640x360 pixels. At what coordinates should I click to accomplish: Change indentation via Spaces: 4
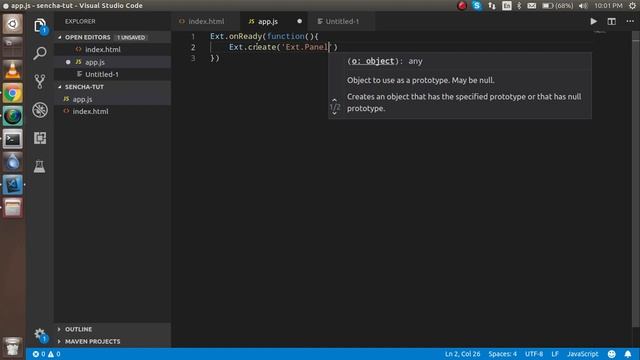coord(502,354)
